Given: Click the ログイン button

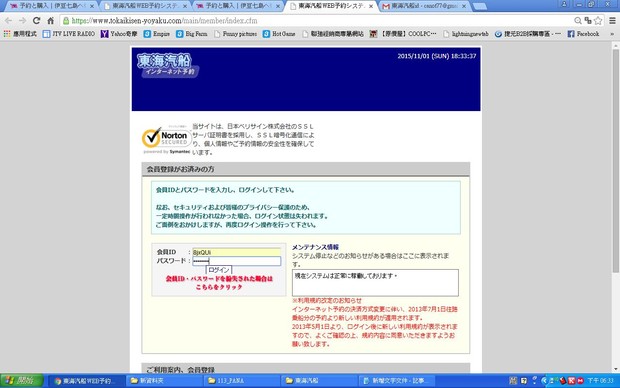Looking at the screenshot, I should 219,270.
